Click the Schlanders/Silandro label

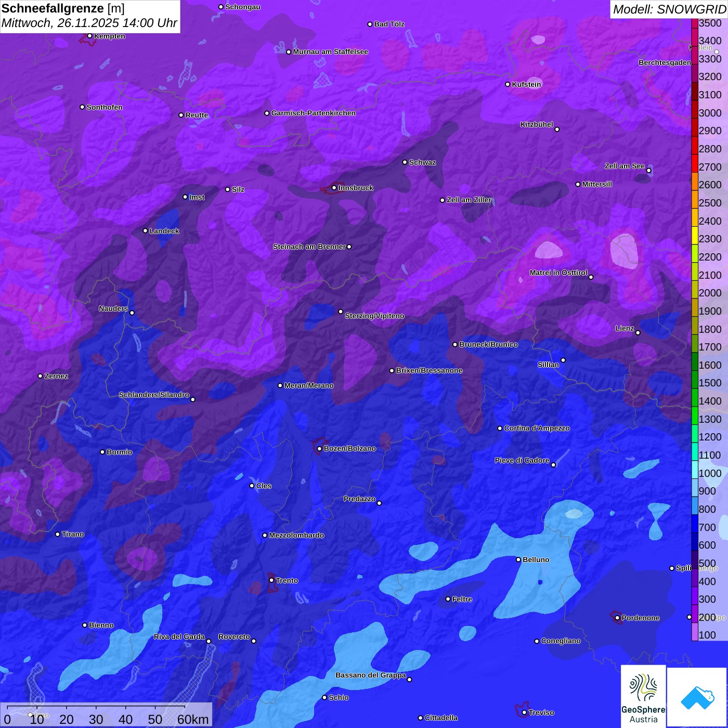click(x=154, y=395)
